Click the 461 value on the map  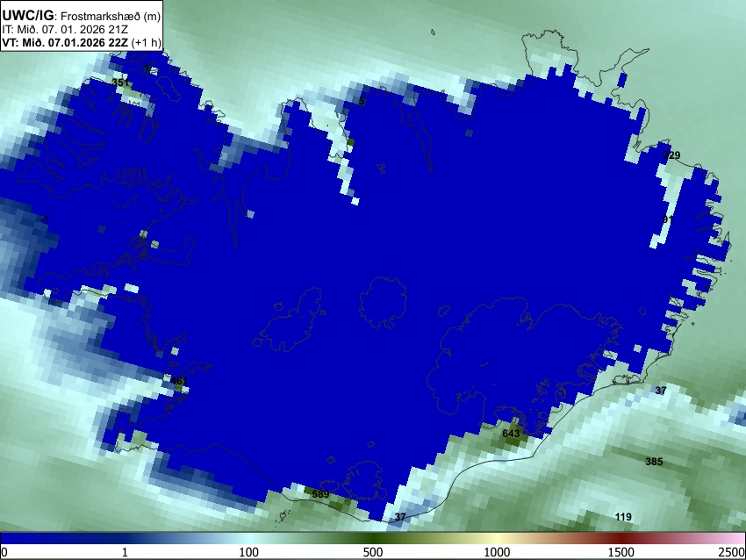pyautogui.click(x=178, y=381)
